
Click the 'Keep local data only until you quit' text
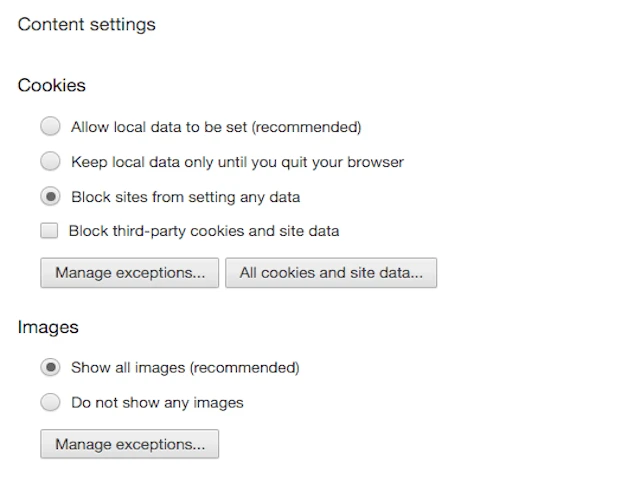[x=237, y=161]
